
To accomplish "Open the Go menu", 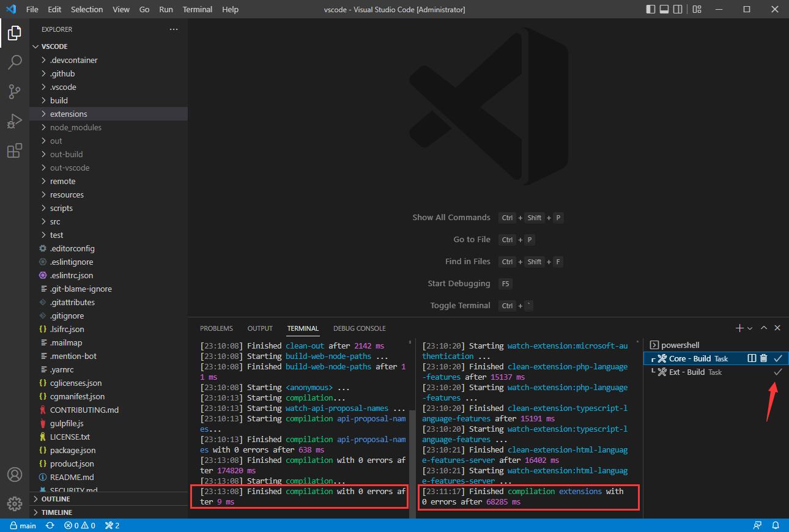I will pyautogui.click(x=144, y=9).
